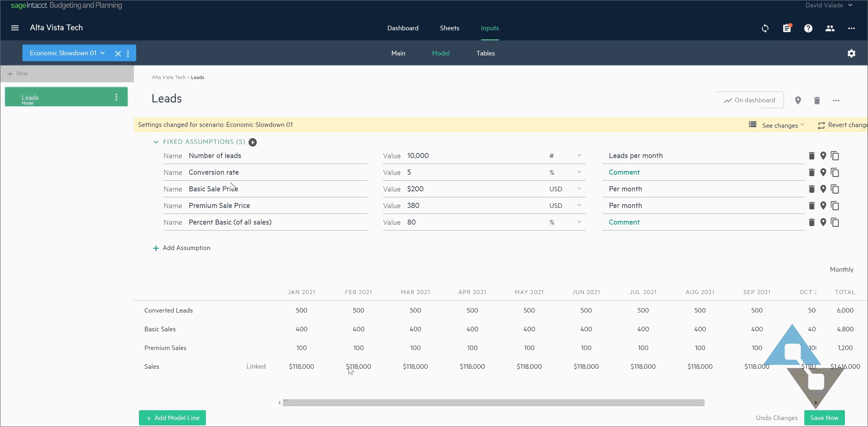Delete the Basic Sale Price assumption
868x427 pixels.
pyautogui.click(x=812, y=189)
